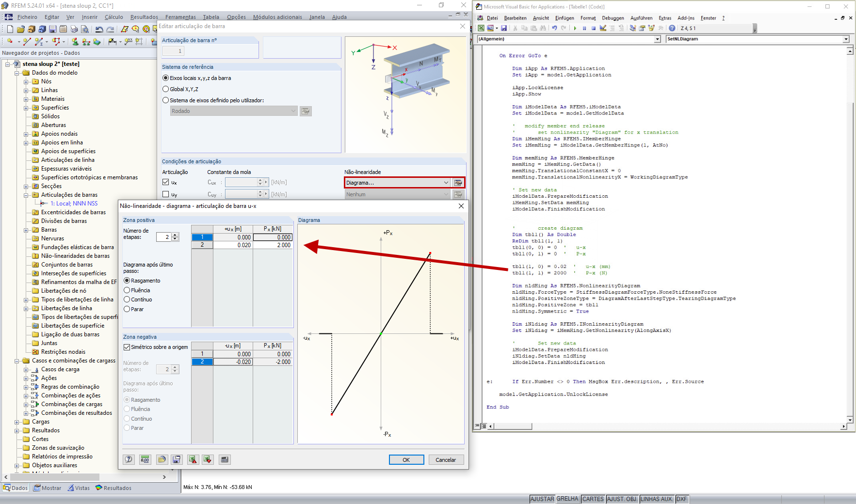Image resolution: width=856 pixels, height=504 pixels.
Task: Click the export to Excel icon in dialog
Action: 193,459
